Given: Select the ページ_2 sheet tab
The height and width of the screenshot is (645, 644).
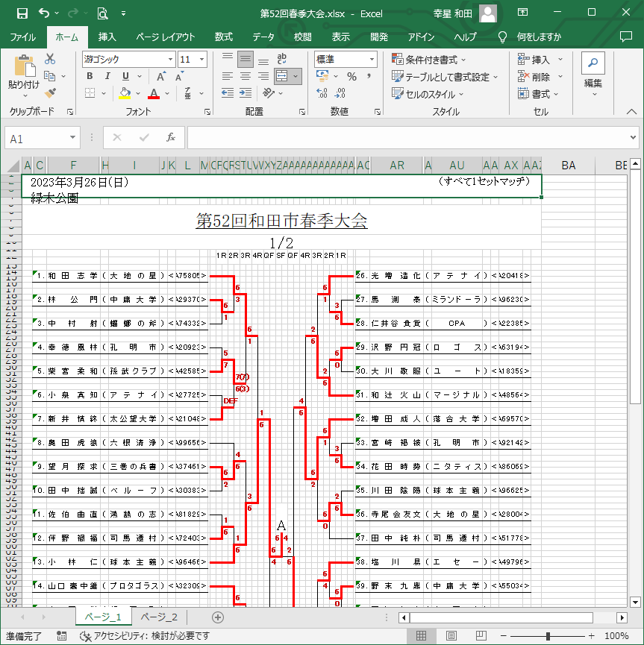Looking at the screenshot, I should 159,617.
